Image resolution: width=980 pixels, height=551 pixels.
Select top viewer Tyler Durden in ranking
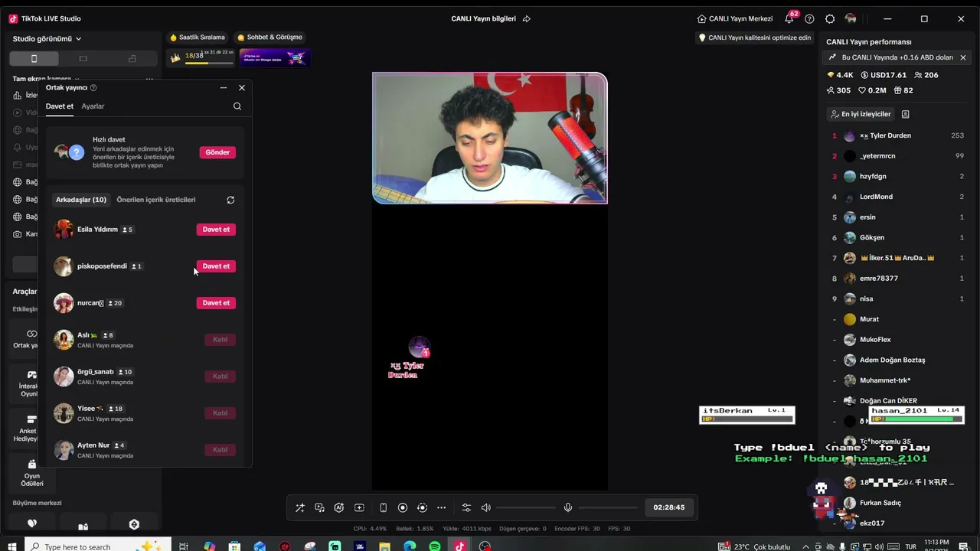pyautogui.click(x=898, y=135)
